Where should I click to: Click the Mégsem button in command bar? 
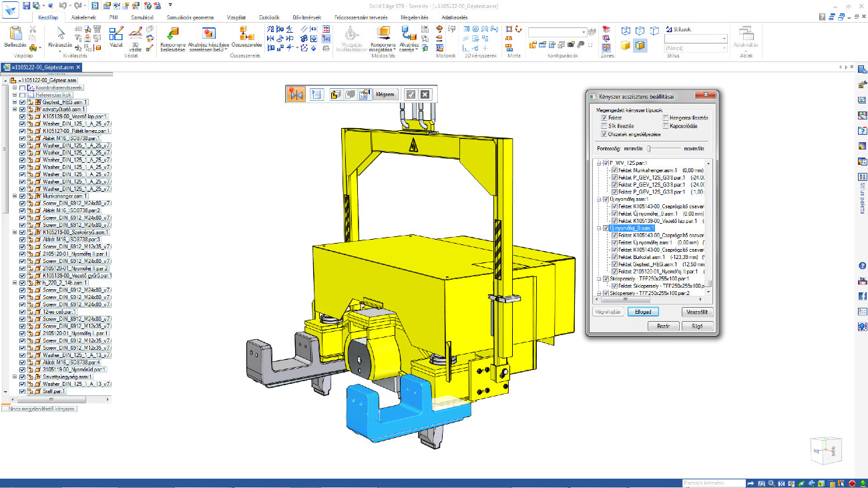click(387, 94)
